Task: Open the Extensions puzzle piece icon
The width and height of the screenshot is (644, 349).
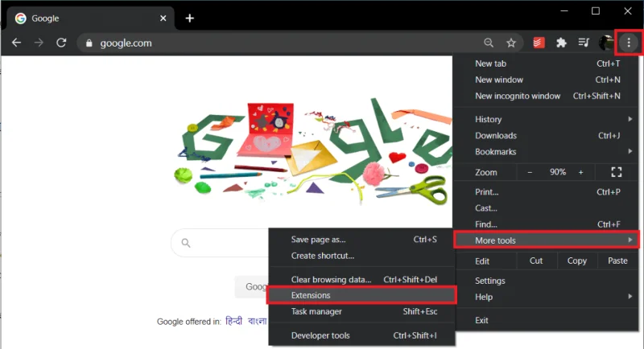Action: 561,43
